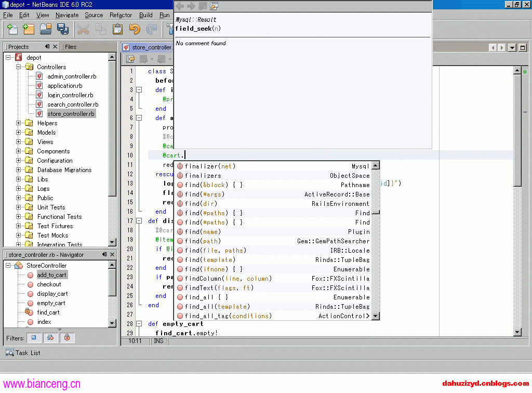Expand the Unit Tests folder
Image resolution: width=532 pixels, height=393 pixels.
19,207
